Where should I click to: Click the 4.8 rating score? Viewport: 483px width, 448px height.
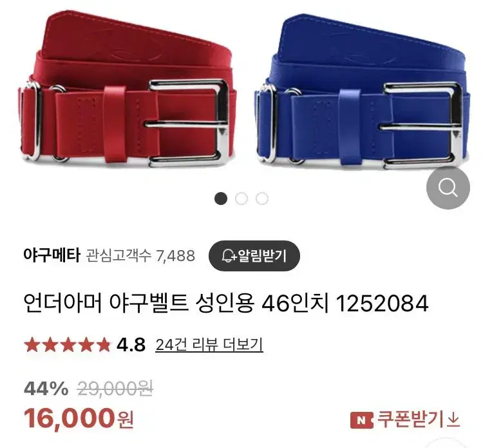point(131,345)
